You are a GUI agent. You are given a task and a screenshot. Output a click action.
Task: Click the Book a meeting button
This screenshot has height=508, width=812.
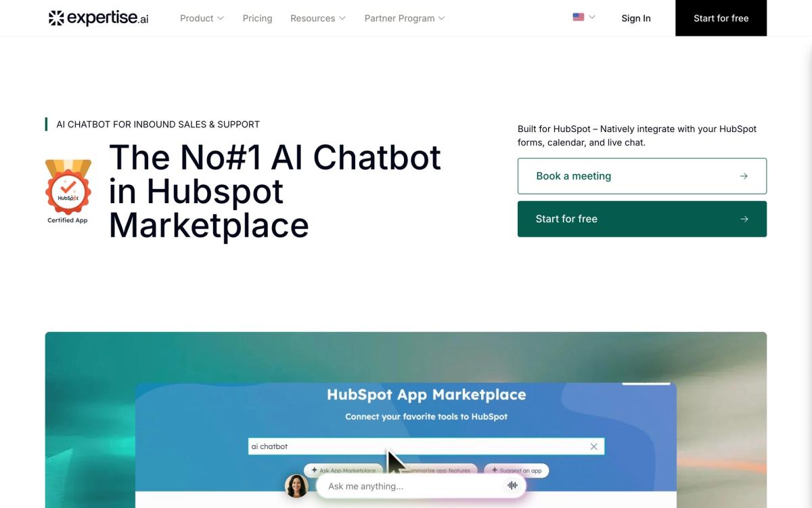pos(642,176)
